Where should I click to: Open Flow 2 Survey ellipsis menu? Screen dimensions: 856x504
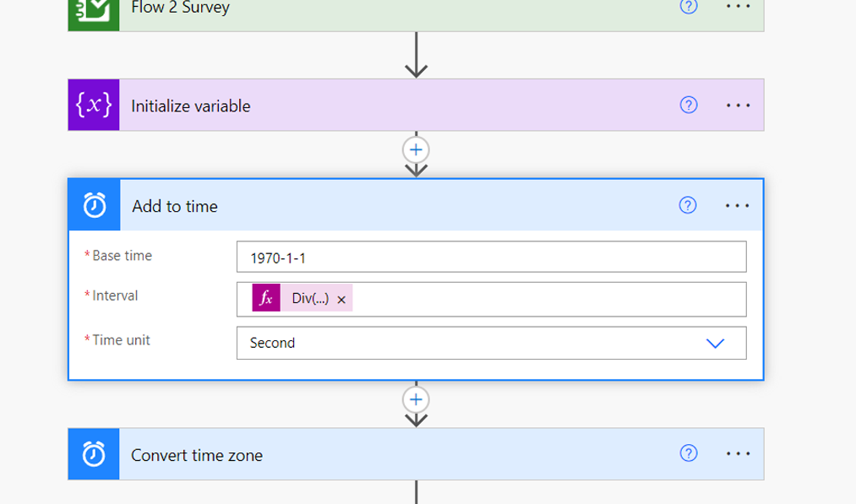[x=738, y=7]
